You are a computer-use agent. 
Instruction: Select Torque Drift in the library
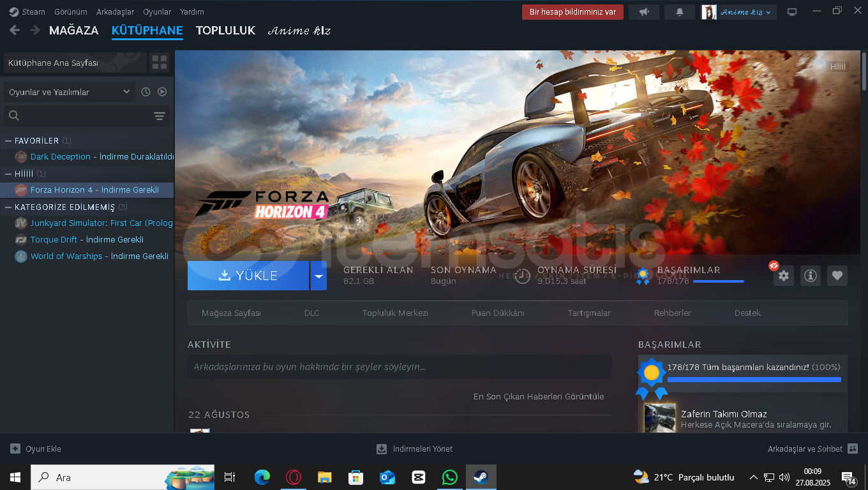click(87, 240)
